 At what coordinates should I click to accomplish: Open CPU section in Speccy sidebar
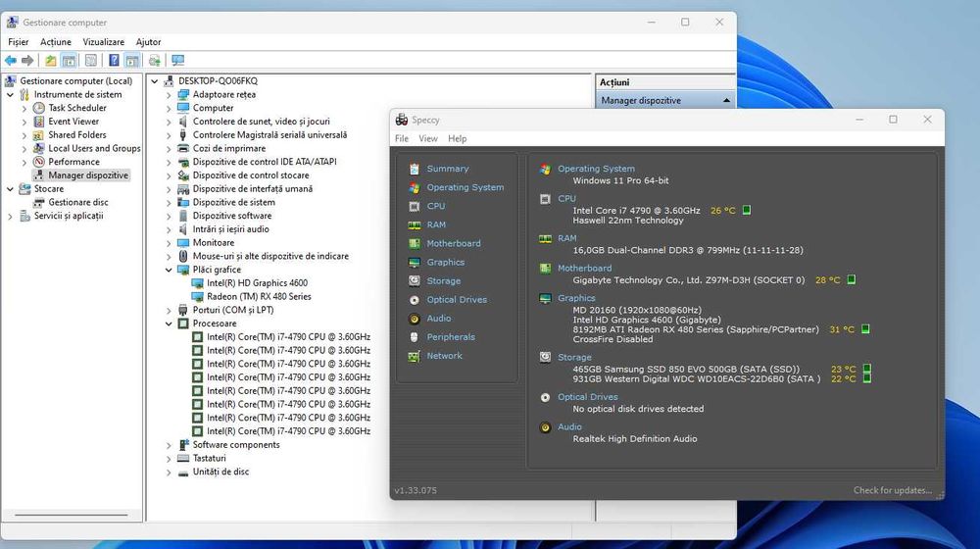click(x=436, y=206)
